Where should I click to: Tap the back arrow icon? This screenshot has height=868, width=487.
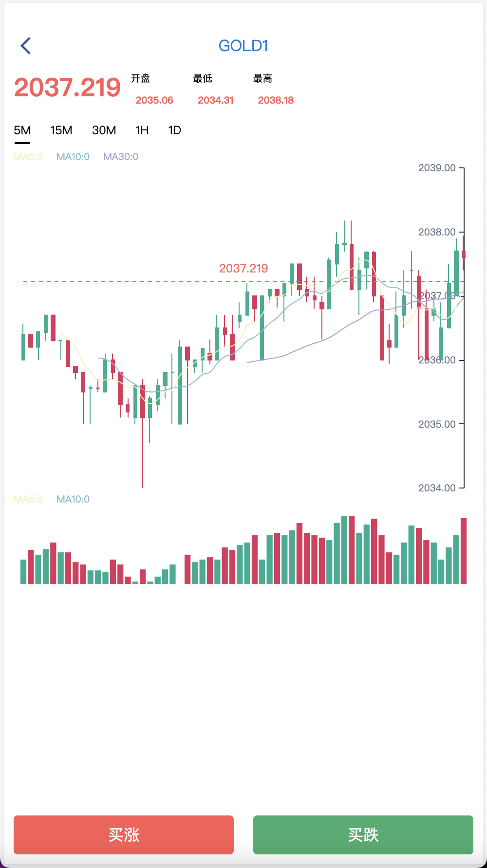point(26,46)
